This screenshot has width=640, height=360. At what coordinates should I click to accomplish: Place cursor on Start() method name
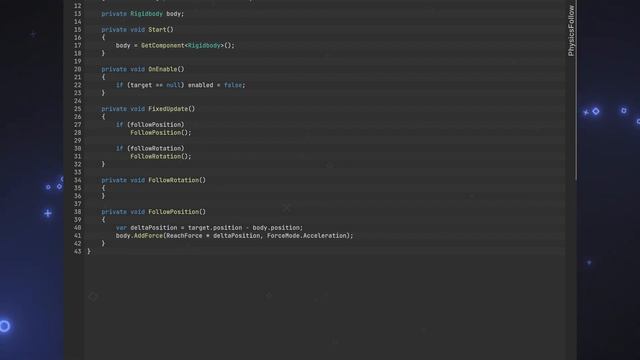pos(161,30)
